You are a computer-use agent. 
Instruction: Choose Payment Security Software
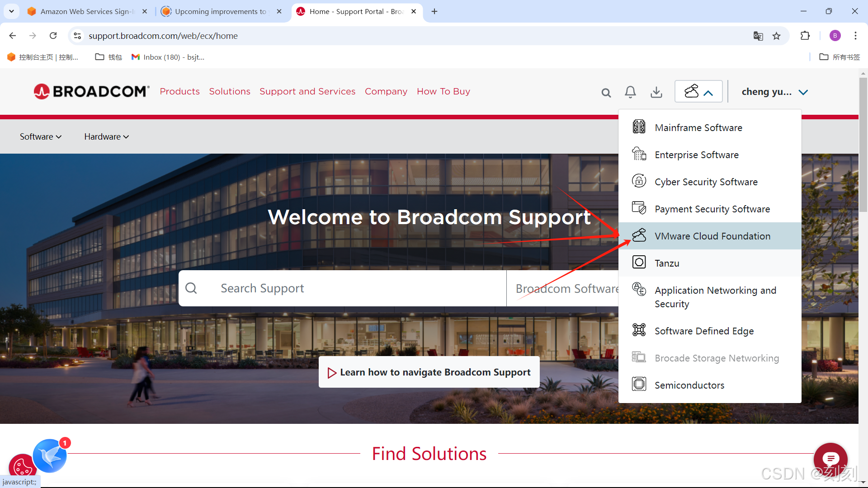click(710, 209)
